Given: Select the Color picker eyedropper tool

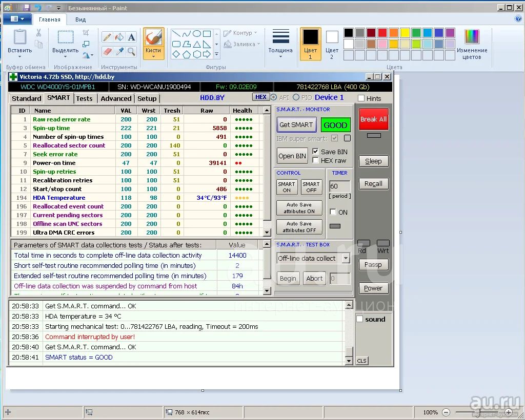Looking at the screenshot, I should [x=119, y=51].
